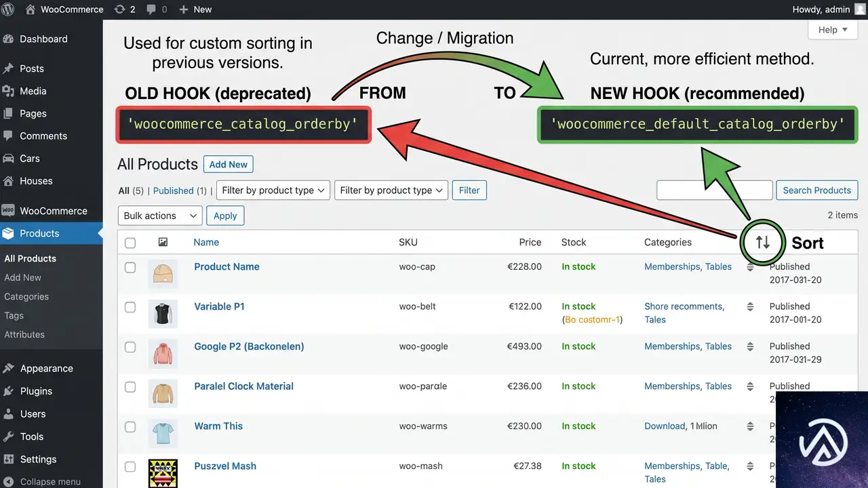Go to Dashboard via its sidebar icon
Screen dimensions: 868x488
pos(8,39)
